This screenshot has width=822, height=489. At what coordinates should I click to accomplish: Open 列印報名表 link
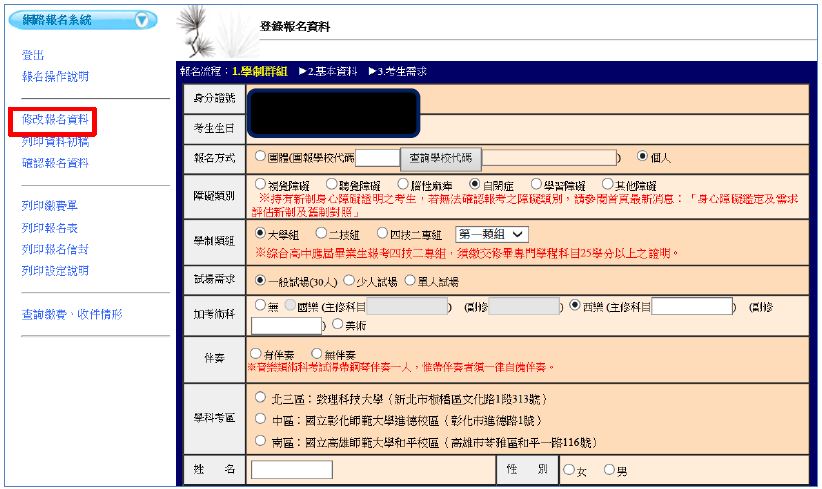point(49,228)
